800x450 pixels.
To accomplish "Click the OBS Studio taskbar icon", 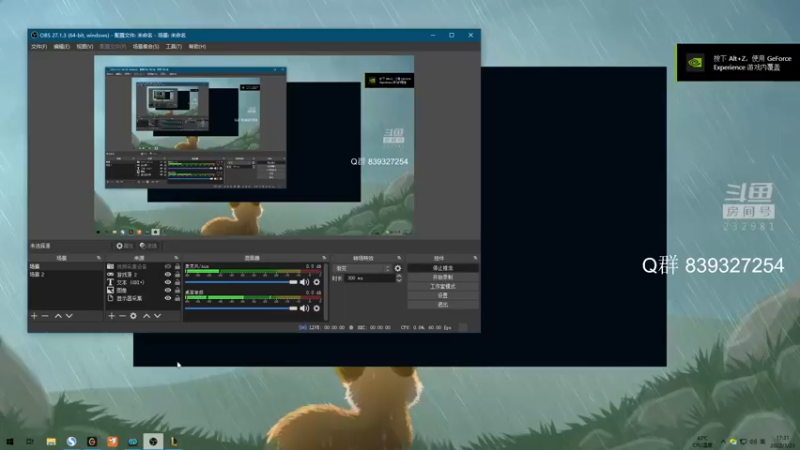I will [x=153, y=441].
